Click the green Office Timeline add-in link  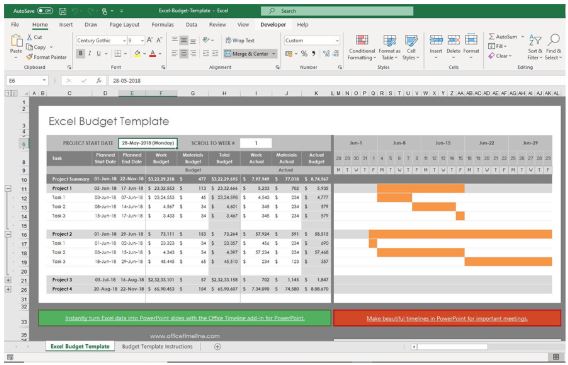185,318
